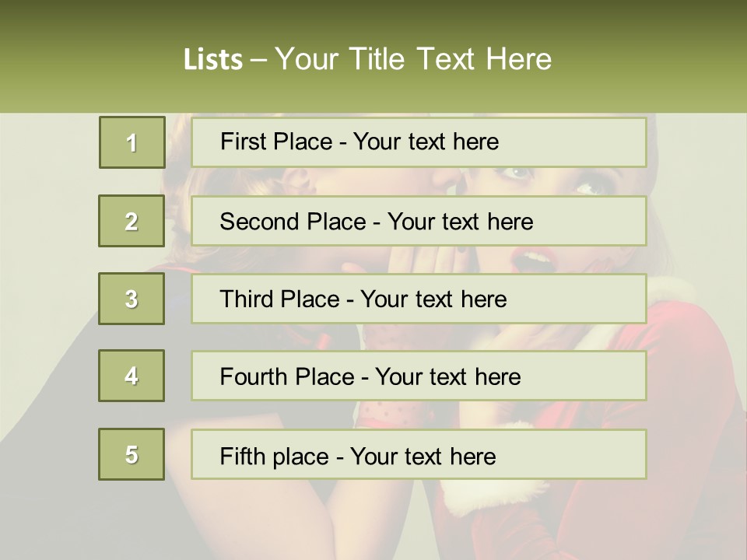This screenshot has height=560, width=747.
Task: Click the bold word Lists in title
Action: 213,60
